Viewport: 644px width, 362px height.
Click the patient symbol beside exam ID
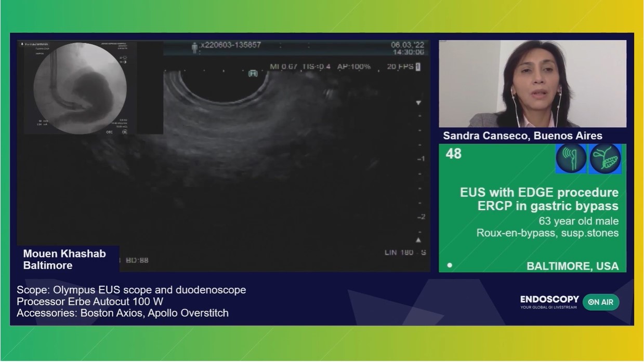195,46
